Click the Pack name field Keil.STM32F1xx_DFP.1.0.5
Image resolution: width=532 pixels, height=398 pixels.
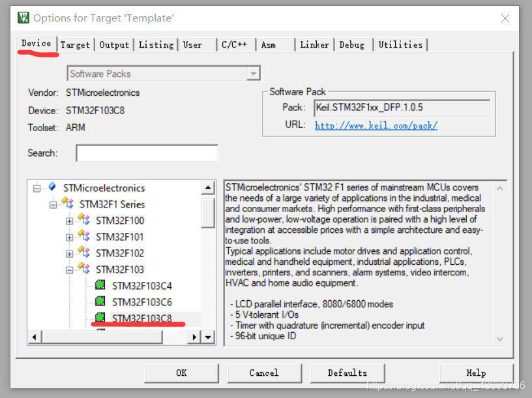402,108
